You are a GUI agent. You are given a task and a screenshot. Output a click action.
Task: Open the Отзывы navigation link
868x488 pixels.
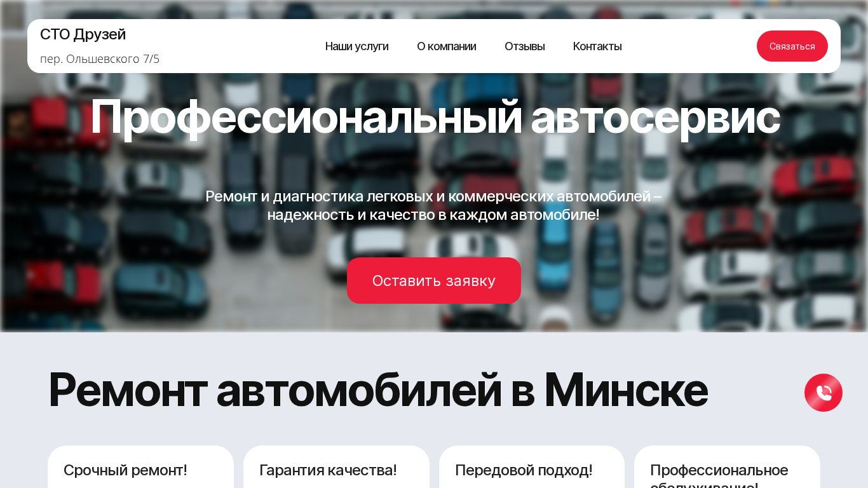tap(524, 46)
